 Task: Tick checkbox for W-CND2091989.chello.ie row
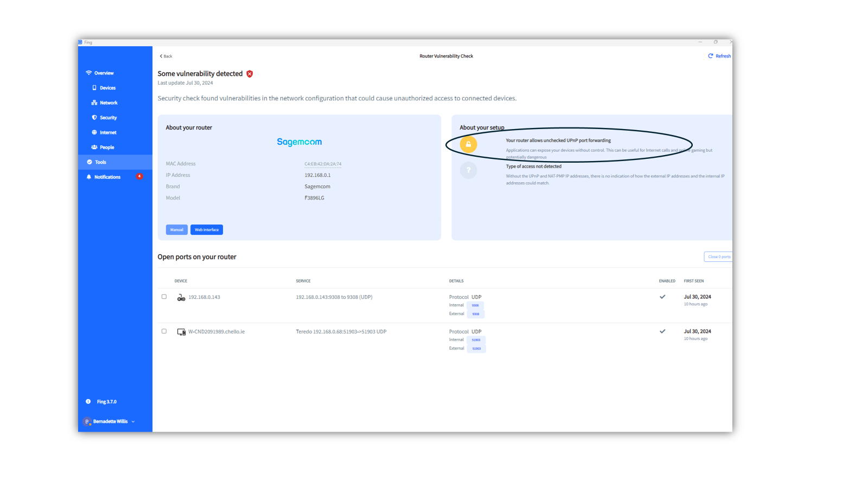pyautogui.click(x=164, y=331)
